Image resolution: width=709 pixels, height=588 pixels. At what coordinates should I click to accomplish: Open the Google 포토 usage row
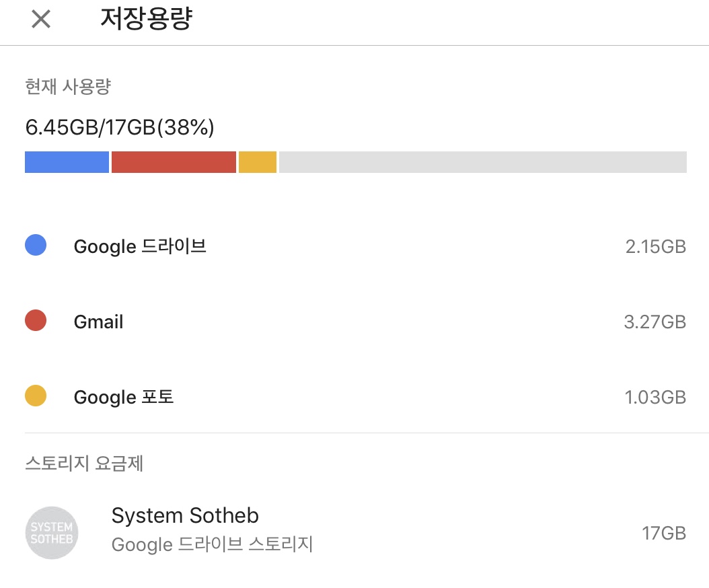(355, 397)
